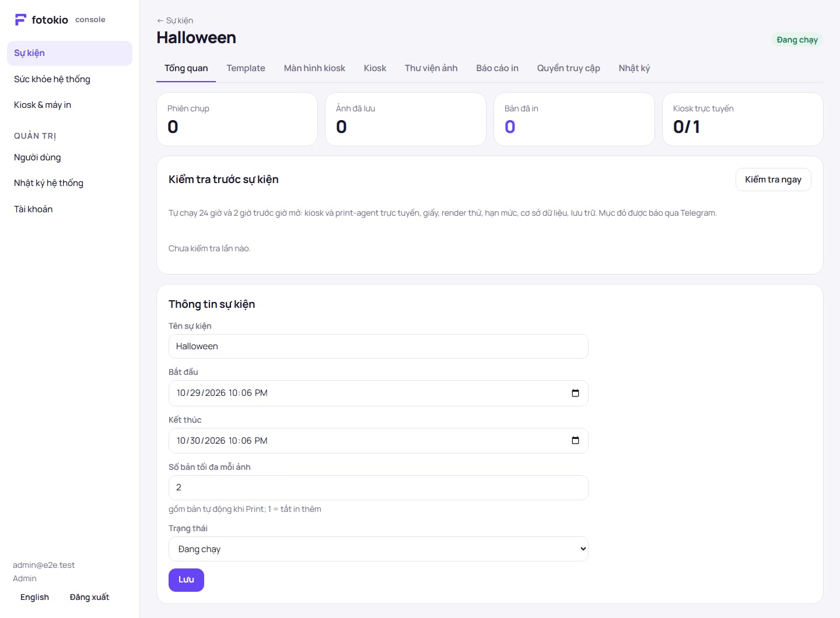Go back via the Sự kiện breadcrumb link
The height and width of the screenshot is (618, 840).
[175, 20]
